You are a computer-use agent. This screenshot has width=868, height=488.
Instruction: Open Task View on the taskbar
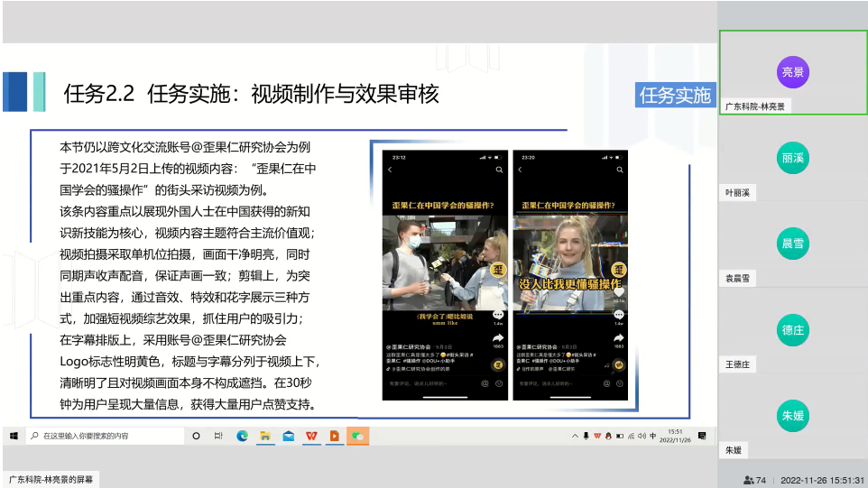pyautogui.click(x=218, y=436)
